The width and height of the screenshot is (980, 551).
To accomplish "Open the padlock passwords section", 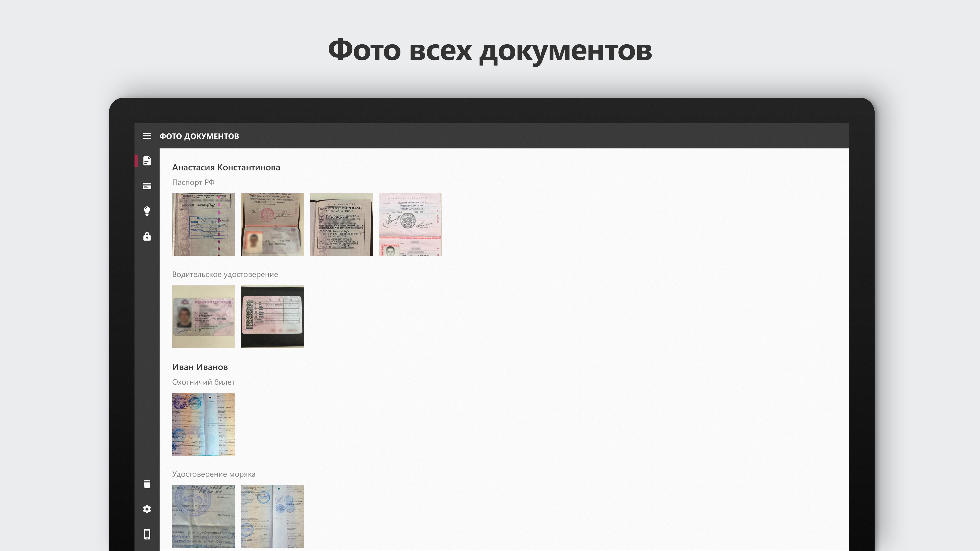I will [x=147, y=236].
